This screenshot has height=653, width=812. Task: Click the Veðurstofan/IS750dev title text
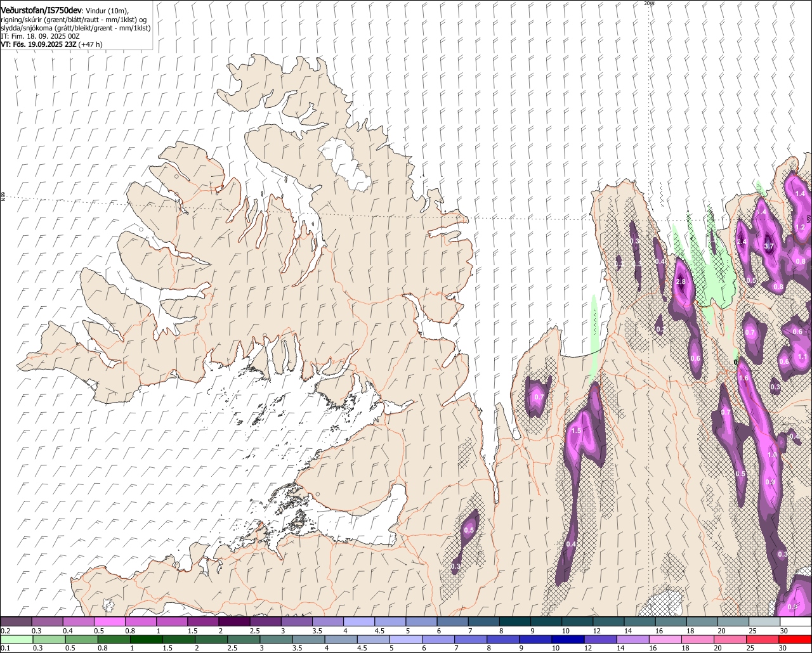pos(41,10)
